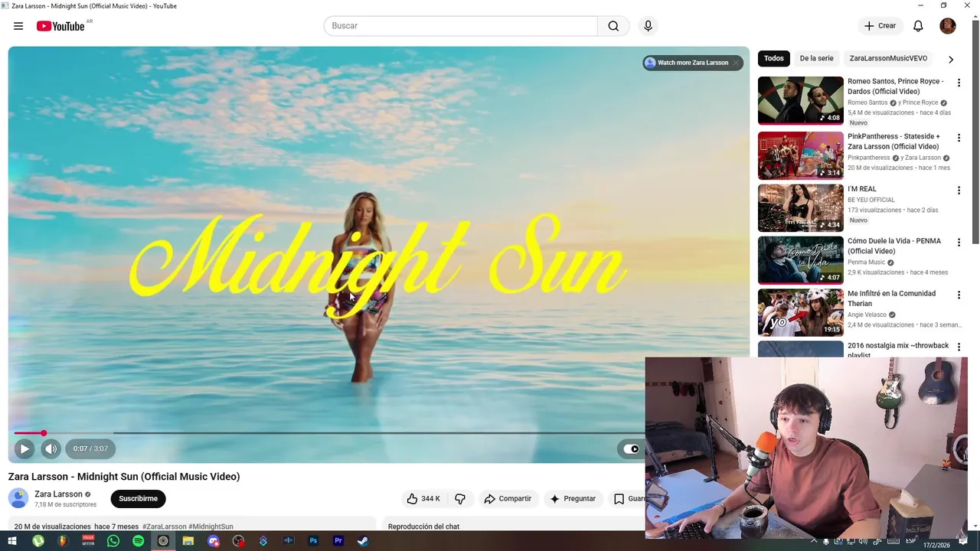Viewport: 980px width, 551px height.
Task: Open the I'M REAL video thumbnail
Action: click(x=800, y=207)
